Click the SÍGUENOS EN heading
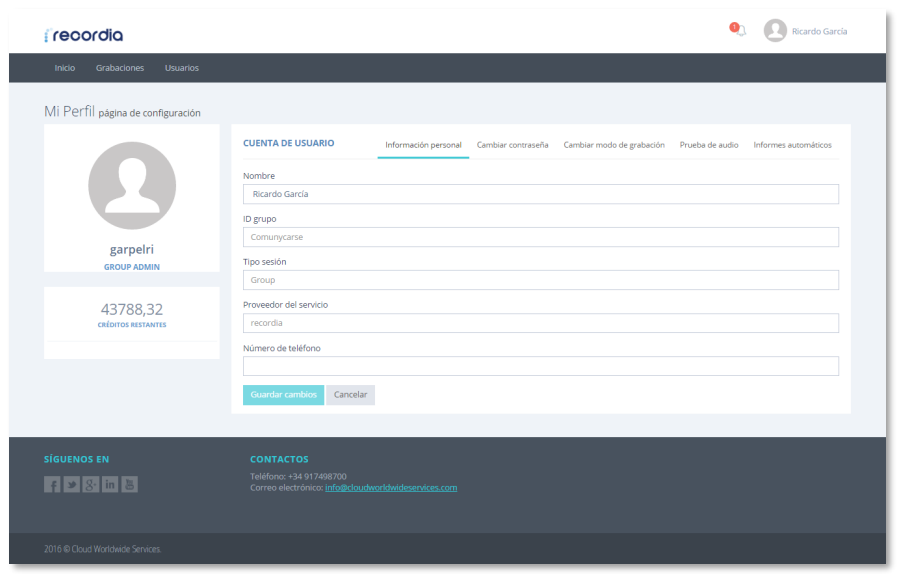 (x=77, y=459)
